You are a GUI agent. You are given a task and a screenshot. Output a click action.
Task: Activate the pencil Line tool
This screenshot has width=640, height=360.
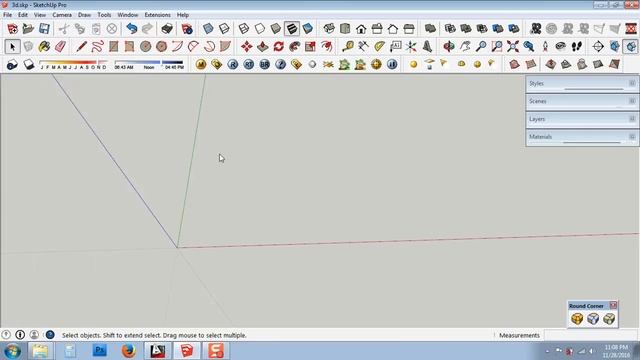pyautogui.click(x=81, y=47)
